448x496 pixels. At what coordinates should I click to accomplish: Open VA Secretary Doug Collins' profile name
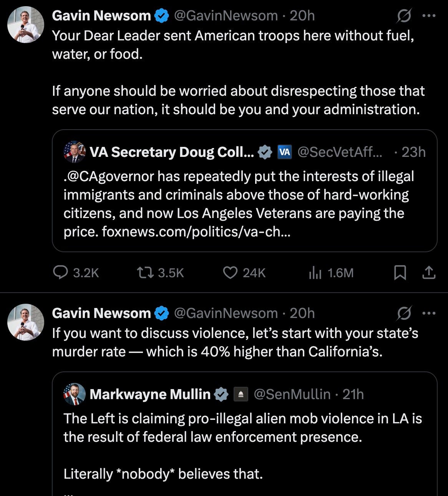tap(172, 152)
